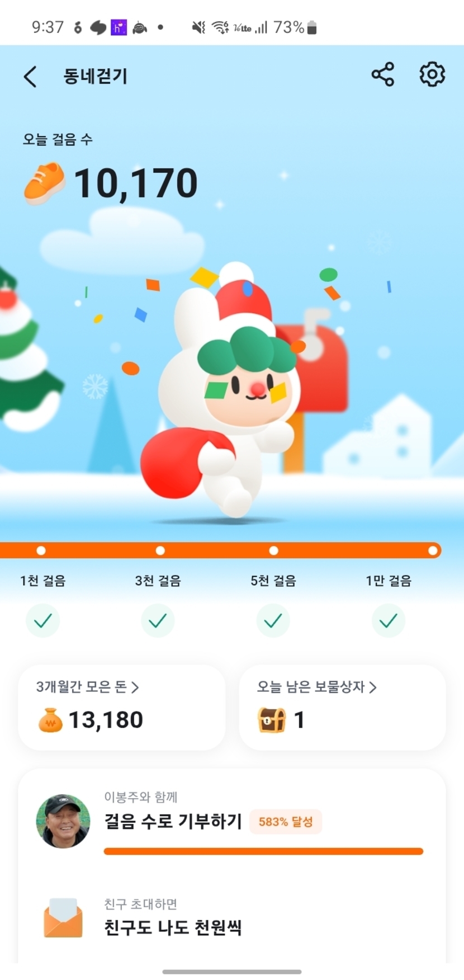Expand 3개월간 모은 돈 chevron
464x980 pixels.
(x=135, y=687)
